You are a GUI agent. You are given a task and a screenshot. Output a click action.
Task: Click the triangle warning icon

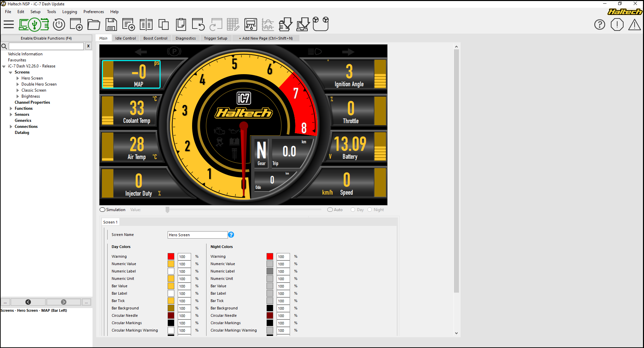point(634,24)
